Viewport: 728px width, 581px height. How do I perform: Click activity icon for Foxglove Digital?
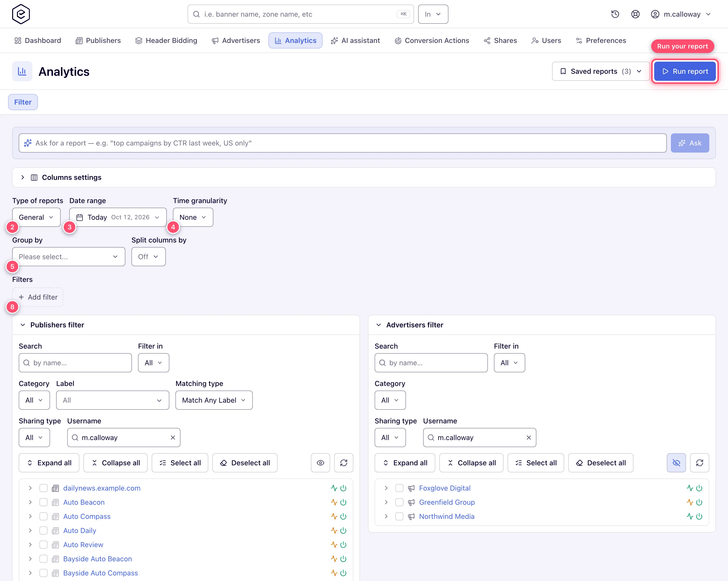[690, 488]
